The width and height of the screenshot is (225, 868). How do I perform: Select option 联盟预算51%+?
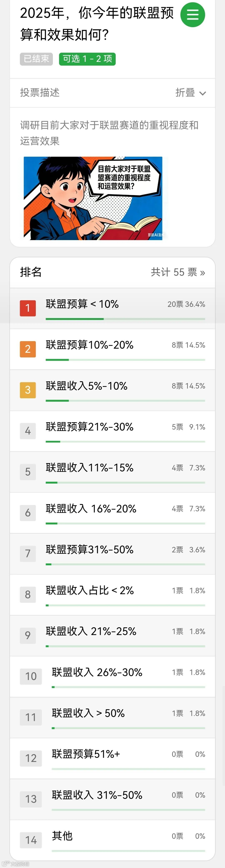[112, 758]
